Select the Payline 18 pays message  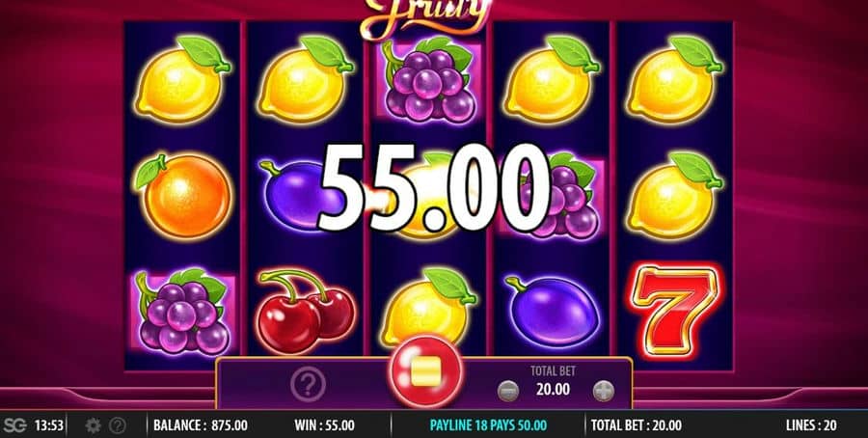click(488, 425)
